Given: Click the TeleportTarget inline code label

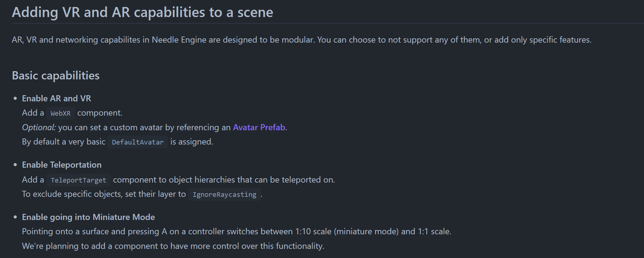Looking at the screenshot, I should pyautogui.click(x=78, y=180).
